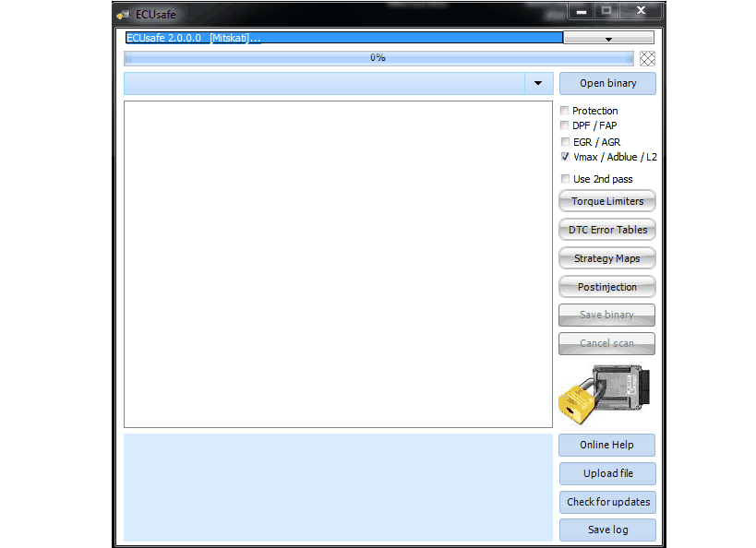Select the Postinjection button
This screenshot has width=756, height=548.
coord(607,287)
